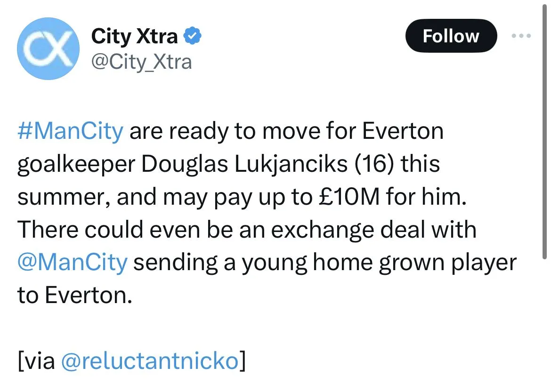Open the City Xtra profile avatar
This screenshot has width=551, height=392.
pos(48,49)
